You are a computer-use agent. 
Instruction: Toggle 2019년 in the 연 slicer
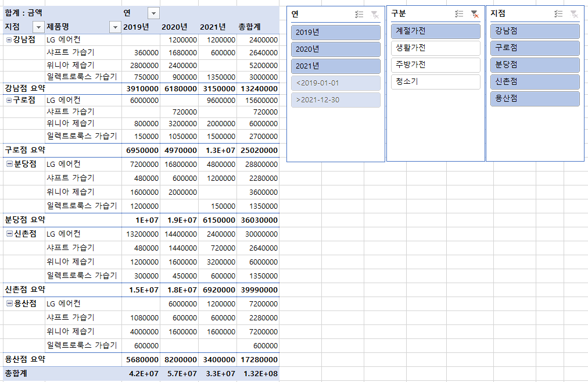pos(336,33)
